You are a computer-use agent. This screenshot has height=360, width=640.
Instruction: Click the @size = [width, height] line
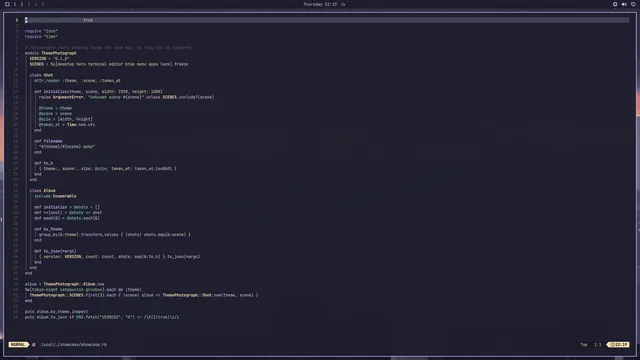pyautogui.click(x=66, y=119)
